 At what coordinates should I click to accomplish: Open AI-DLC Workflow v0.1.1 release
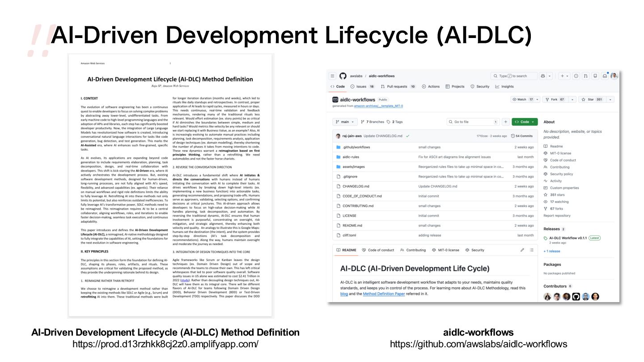(568, 238)
